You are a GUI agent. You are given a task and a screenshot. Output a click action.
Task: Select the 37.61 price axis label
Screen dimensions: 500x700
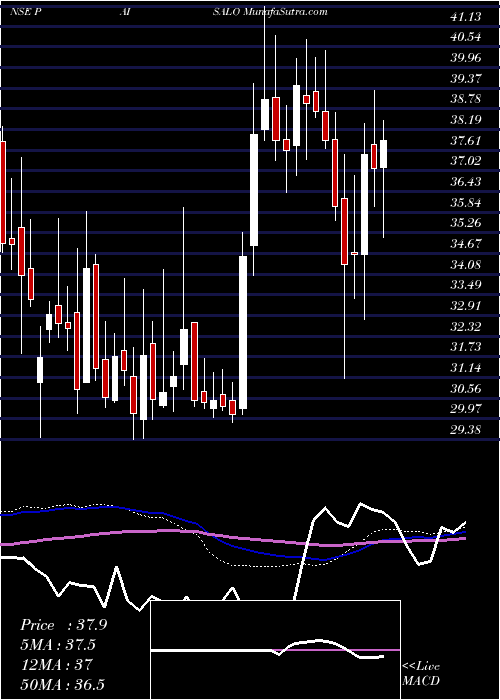coord(466,141)
